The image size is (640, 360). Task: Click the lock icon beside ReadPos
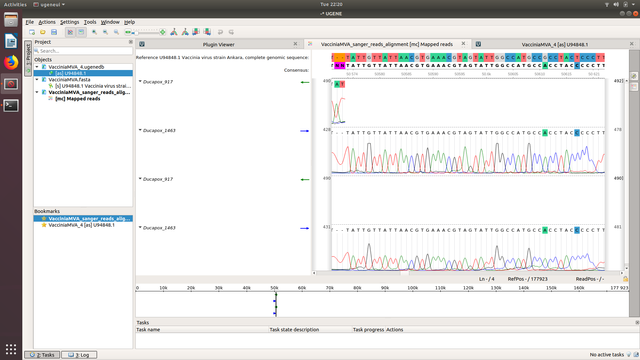pos(625,279)
